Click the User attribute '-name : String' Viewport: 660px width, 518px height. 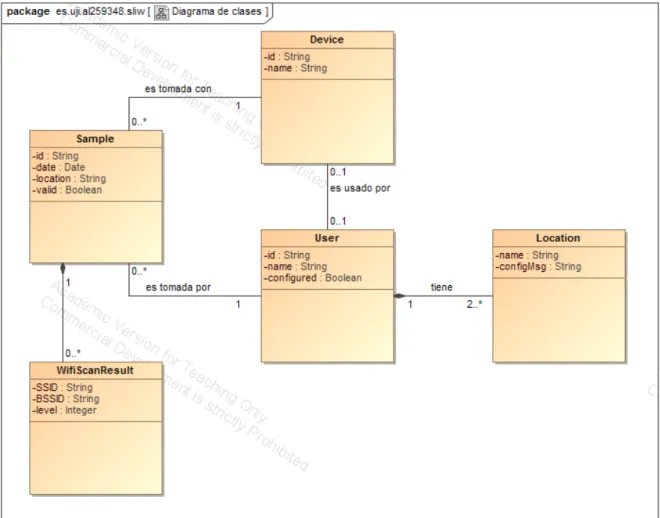[295, 266]
